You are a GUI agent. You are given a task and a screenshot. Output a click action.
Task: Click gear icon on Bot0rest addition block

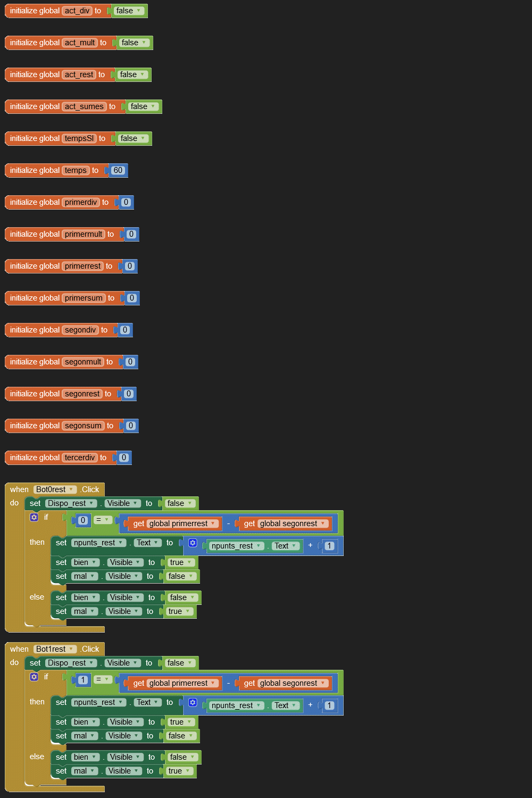pos(193,543)
